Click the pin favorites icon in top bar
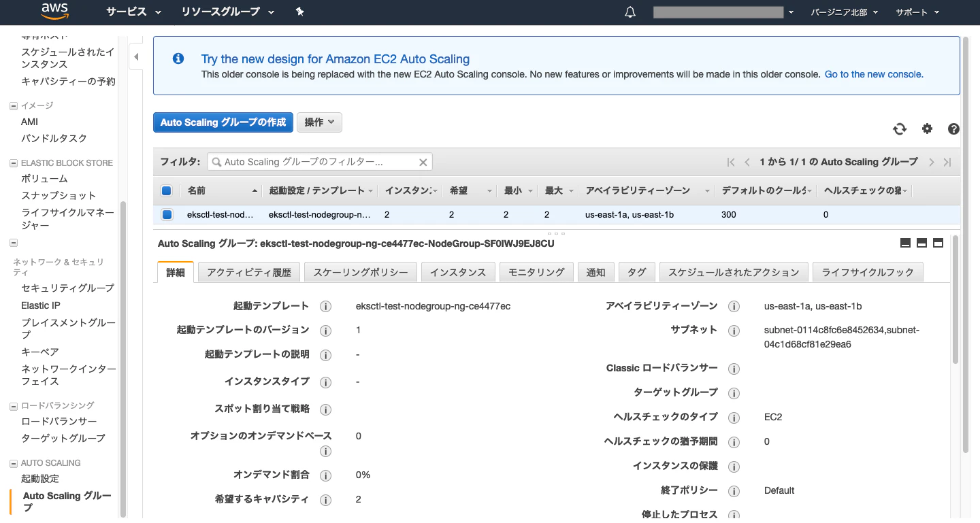 pyautogui.click(x=299, y=12)
